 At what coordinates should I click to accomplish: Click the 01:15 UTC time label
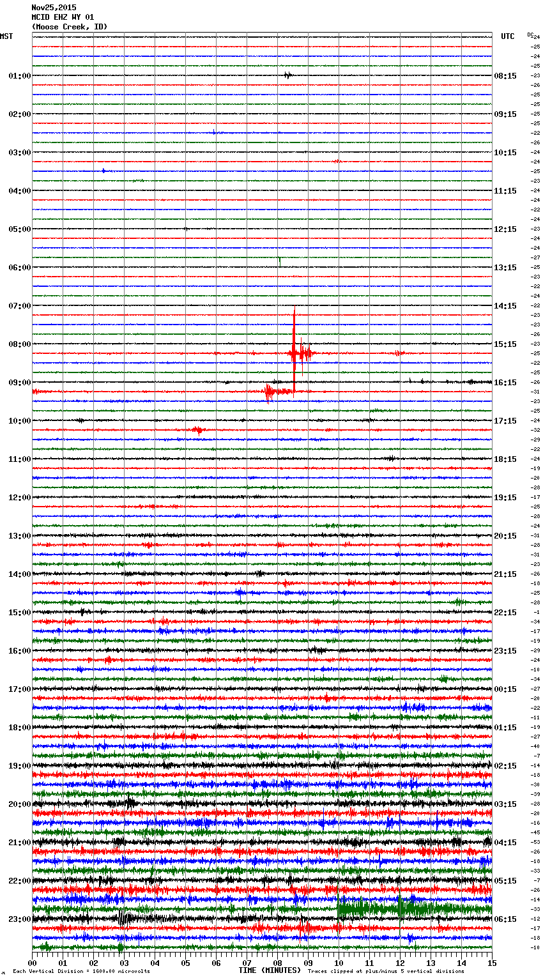pos(505,728)
